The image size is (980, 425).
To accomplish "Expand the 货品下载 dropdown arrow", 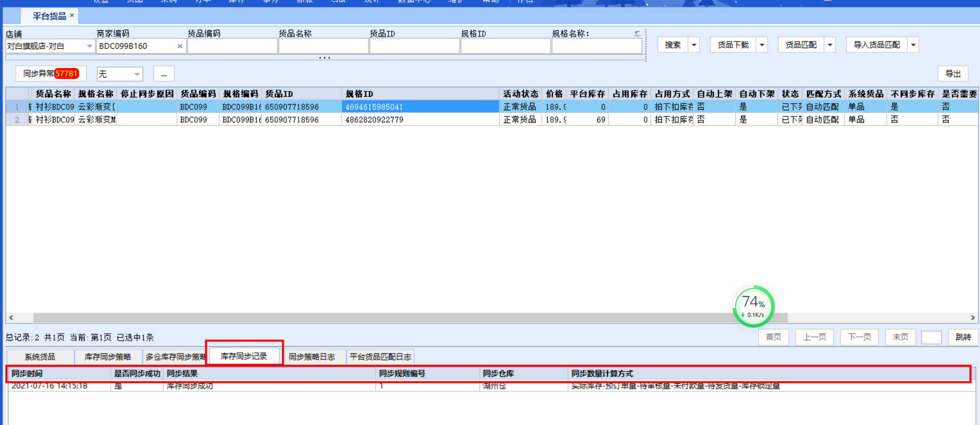I will point(762,45).
